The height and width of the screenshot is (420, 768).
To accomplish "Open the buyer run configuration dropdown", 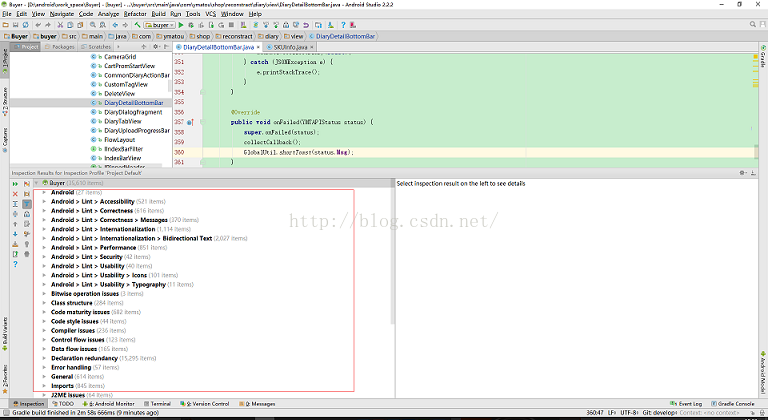I will tap(159, 25).
